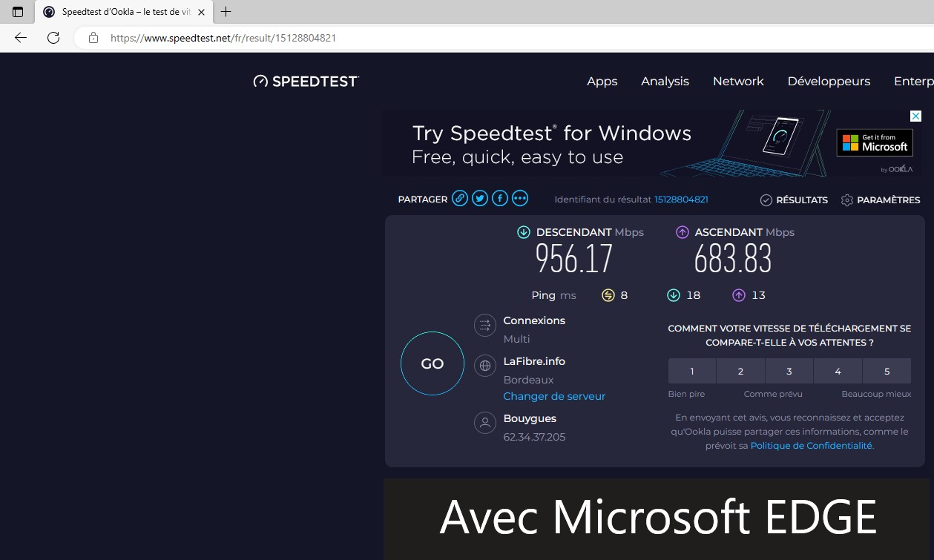
Task: Start a new test with GO
Action: pyautogui.click(x=433, y=363)
